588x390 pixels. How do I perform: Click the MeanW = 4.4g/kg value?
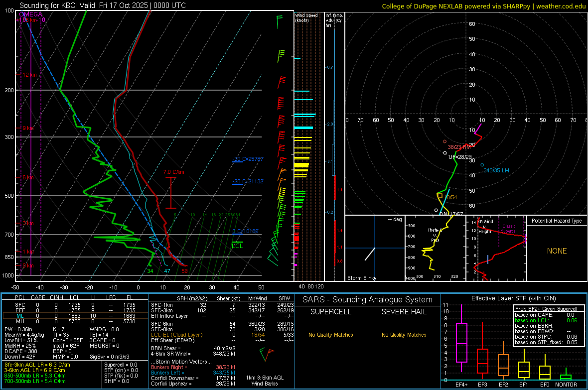coord(24,335)
